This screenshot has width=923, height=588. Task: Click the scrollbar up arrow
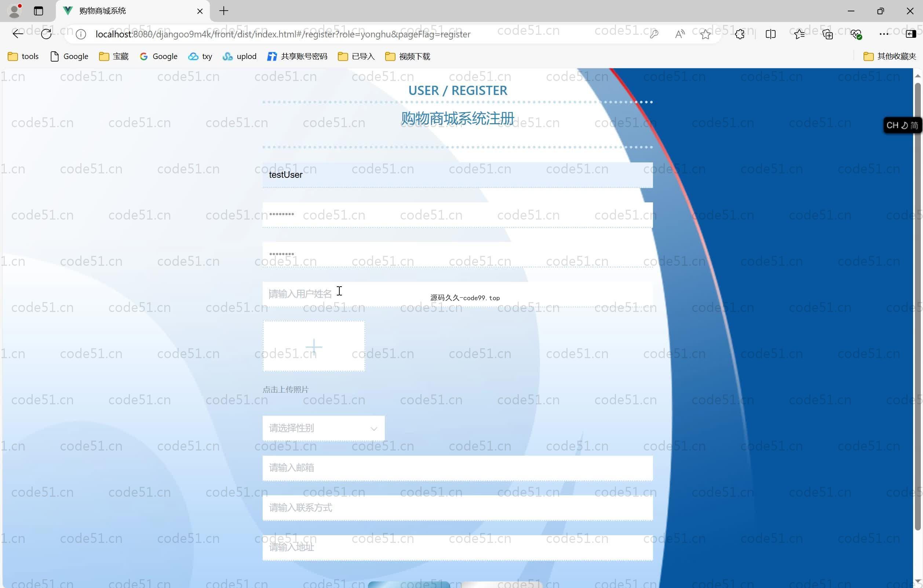click(917, 76)
